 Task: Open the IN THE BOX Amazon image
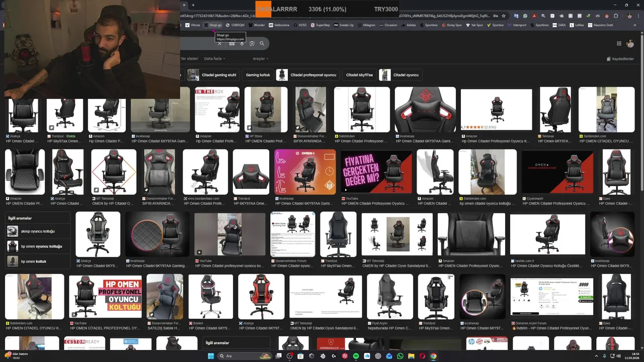[x=217, y=110]
